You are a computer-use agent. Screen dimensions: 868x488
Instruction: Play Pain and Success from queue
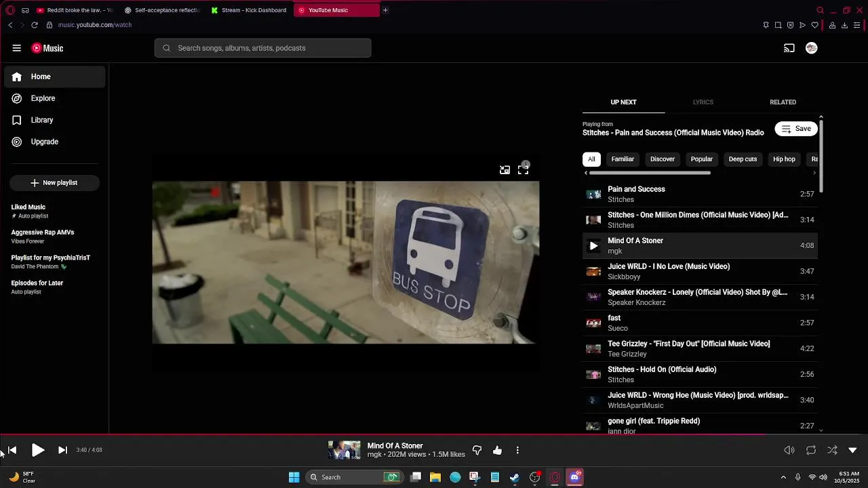[700, 194]
